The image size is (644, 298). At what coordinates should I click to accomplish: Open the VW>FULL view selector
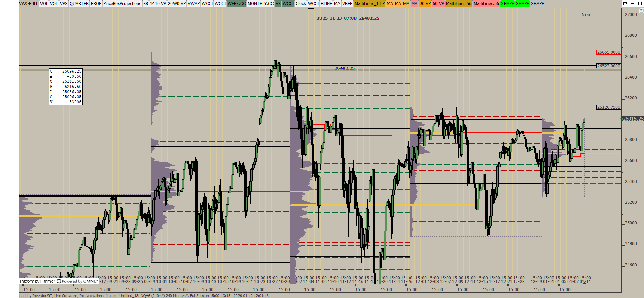click(29, 3)
